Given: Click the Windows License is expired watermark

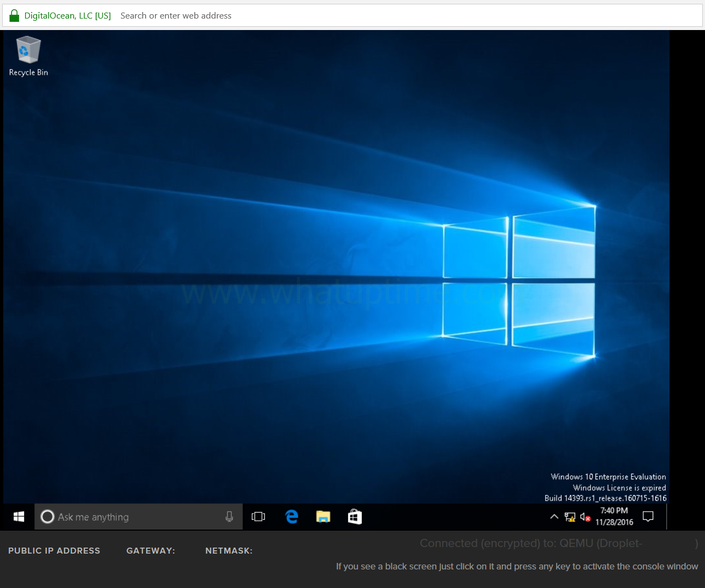Looking at the screenshot, I should point(619,488).
